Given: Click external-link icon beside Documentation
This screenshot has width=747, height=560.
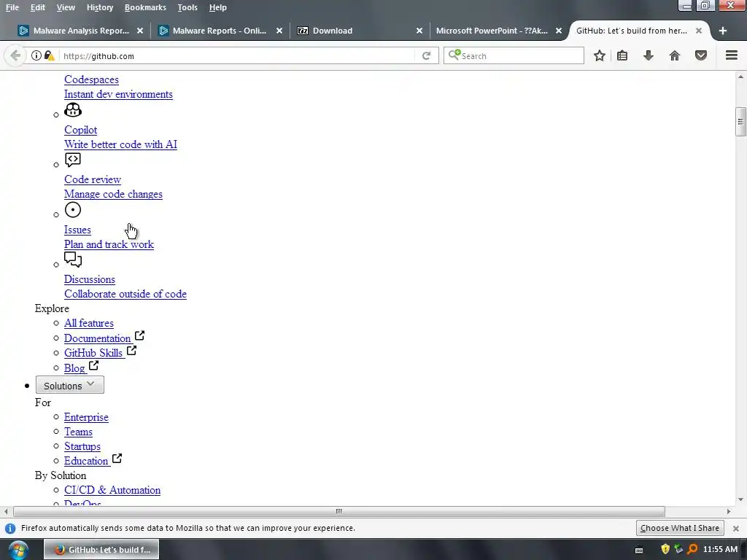Looking at the screenshot, I should point(139,335).
